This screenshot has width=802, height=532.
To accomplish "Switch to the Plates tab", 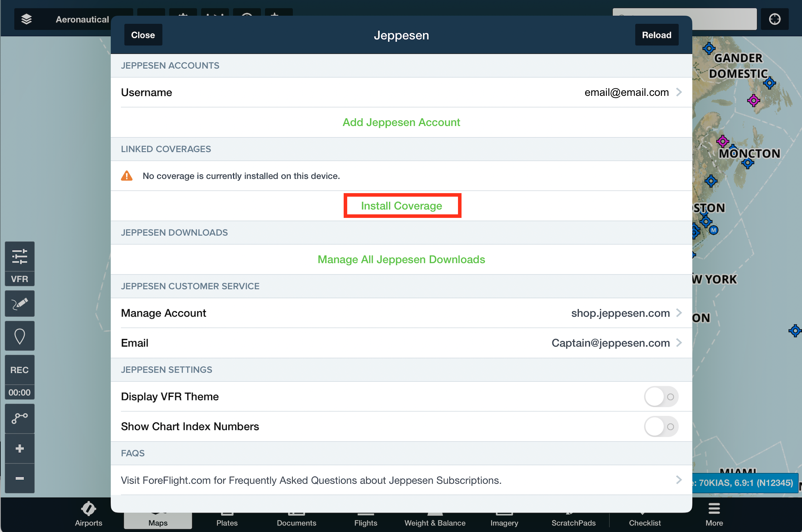I will click(227, 521).
